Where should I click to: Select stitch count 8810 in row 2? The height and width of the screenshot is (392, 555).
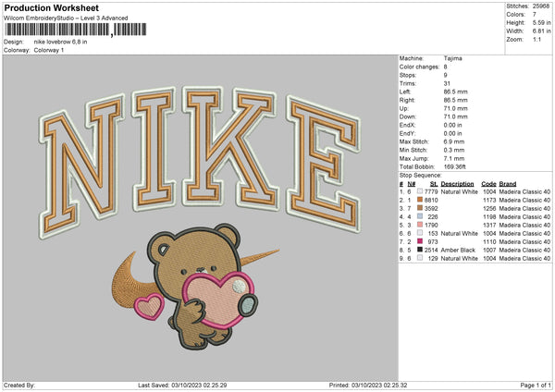tap(431, 201)
